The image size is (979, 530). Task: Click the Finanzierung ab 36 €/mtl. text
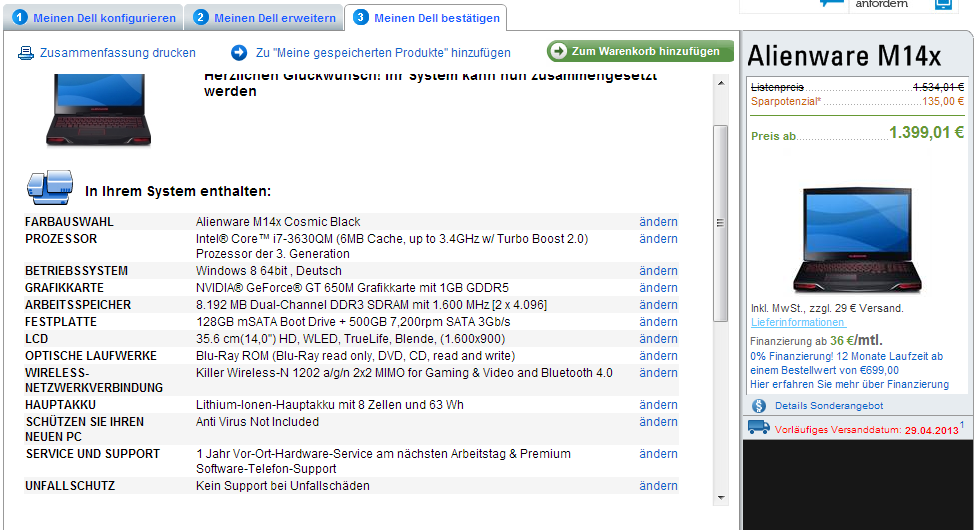tap(817, 341)
